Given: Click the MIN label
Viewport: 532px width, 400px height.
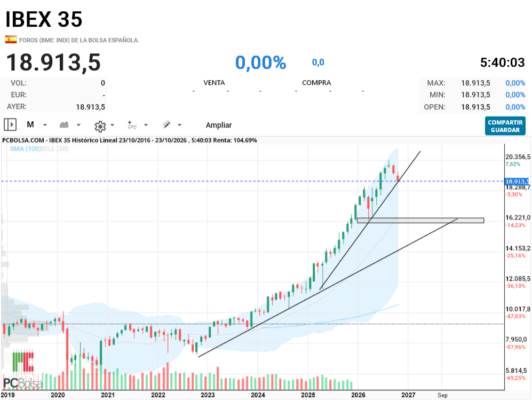Looking at the screenshot, I should point(438,95).
